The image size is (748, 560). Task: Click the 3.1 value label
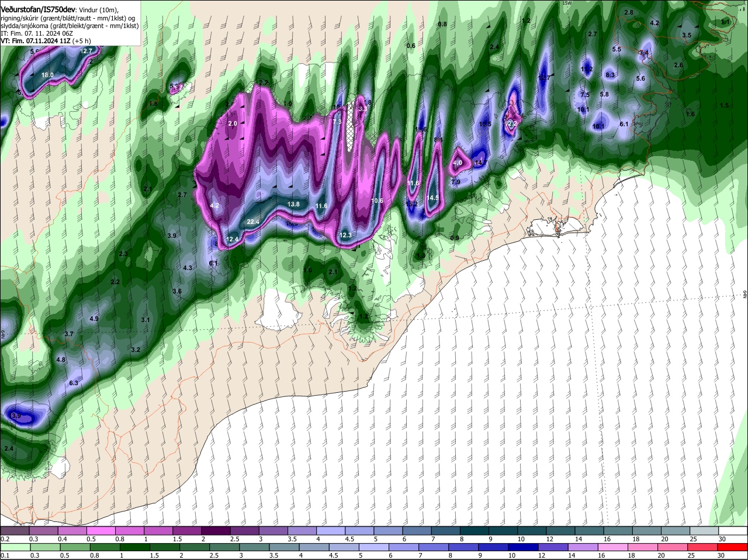coord(146,320)
